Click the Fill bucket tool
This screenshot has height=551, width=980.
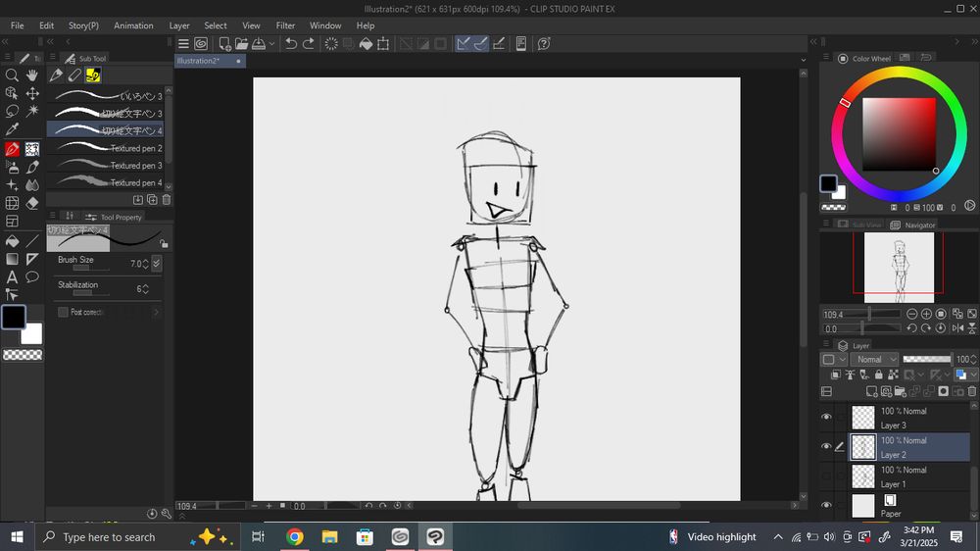pyautogui.click(x=12, y=240)
